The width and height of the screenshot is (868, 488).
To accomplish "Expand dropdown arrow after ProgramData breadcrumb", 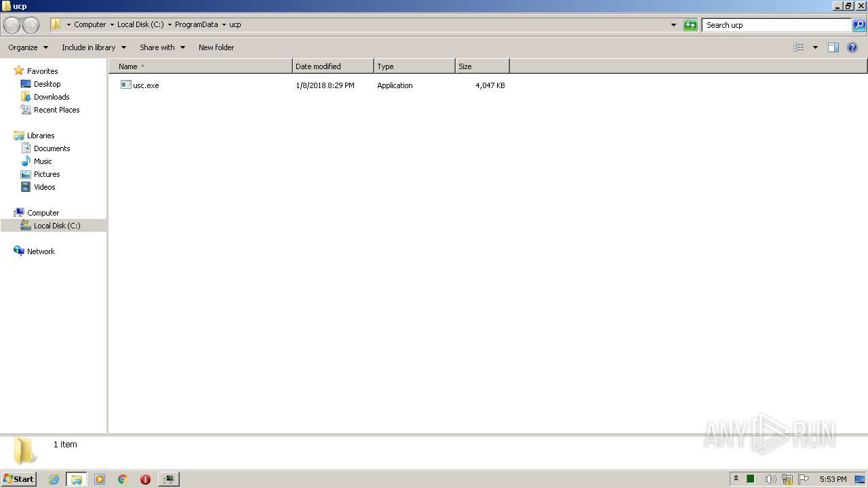I will click(224, 24).
